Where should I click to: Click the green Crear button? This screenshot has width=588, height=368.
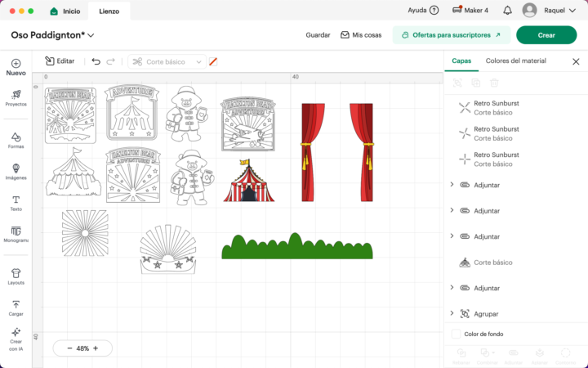[x=546, y=35]
